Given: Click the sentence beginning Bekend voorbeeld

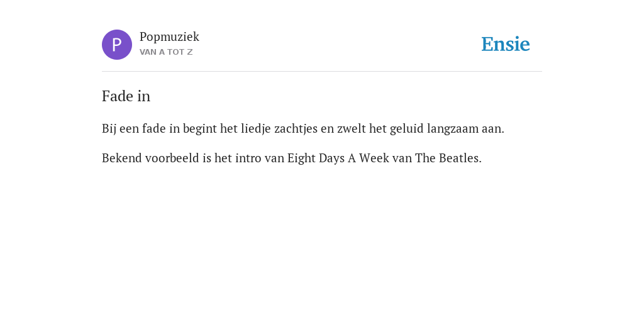Looking at the screenshot, I should click(x=292, y=158).
